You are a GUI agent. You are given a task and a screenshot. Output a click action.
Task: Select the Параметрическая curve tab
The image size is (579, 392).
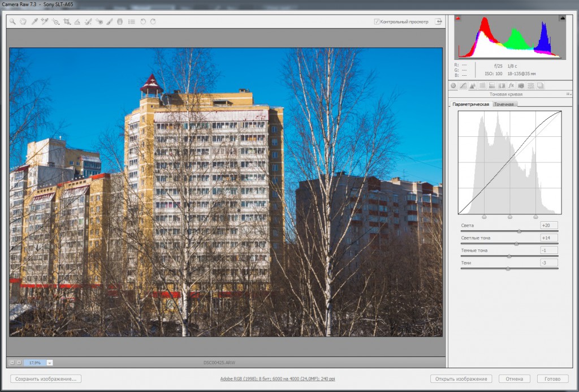click(470, 104)
